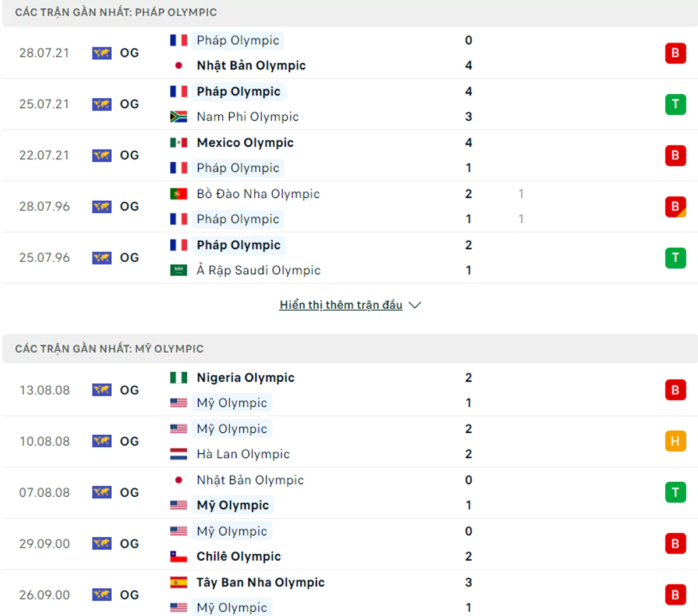Click Nhật Bản Olympic score 4 on 28.07.21
698x616 pixels.
469,66
